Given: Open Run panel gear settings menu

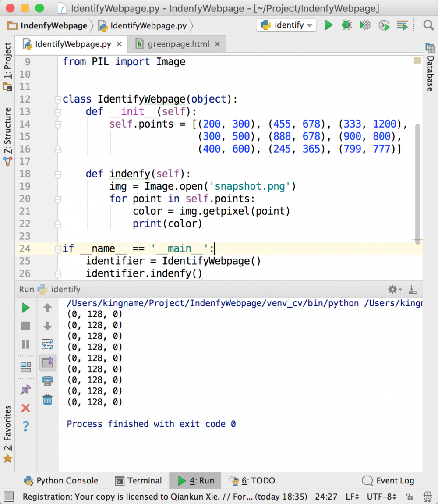Looking at the screenshot, I should coord(394,289).
